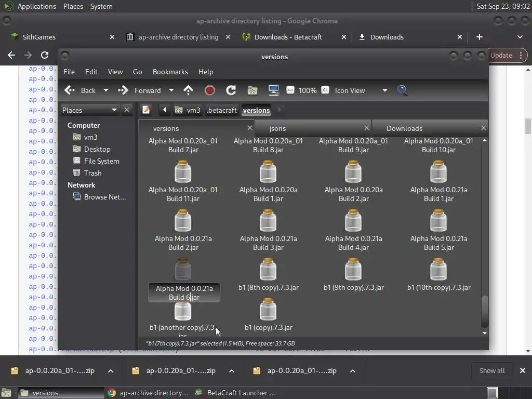Viewport: 532px width, 399px height.
Task: Select Trash in the sidebar
Action: (92, 173)
